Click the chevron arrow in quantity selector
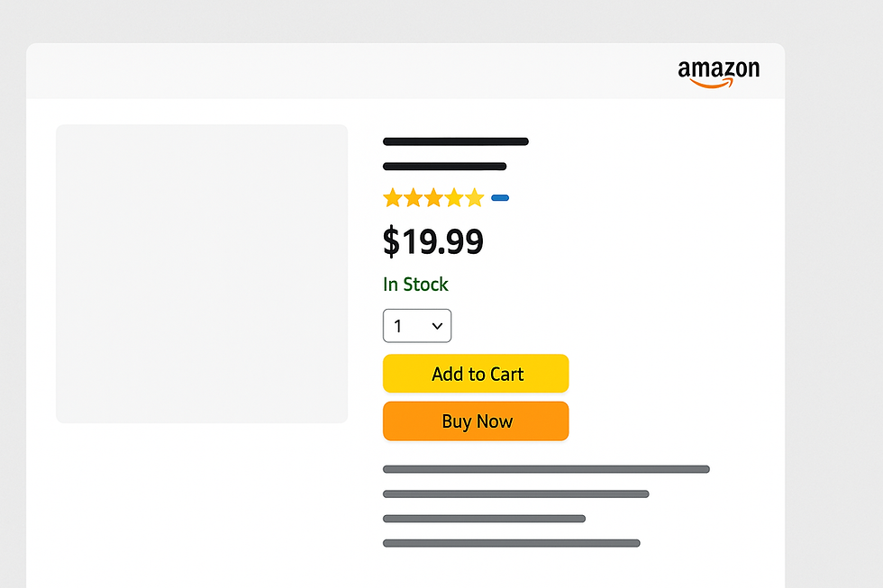The image size is (883, 588). coord(437,326)
